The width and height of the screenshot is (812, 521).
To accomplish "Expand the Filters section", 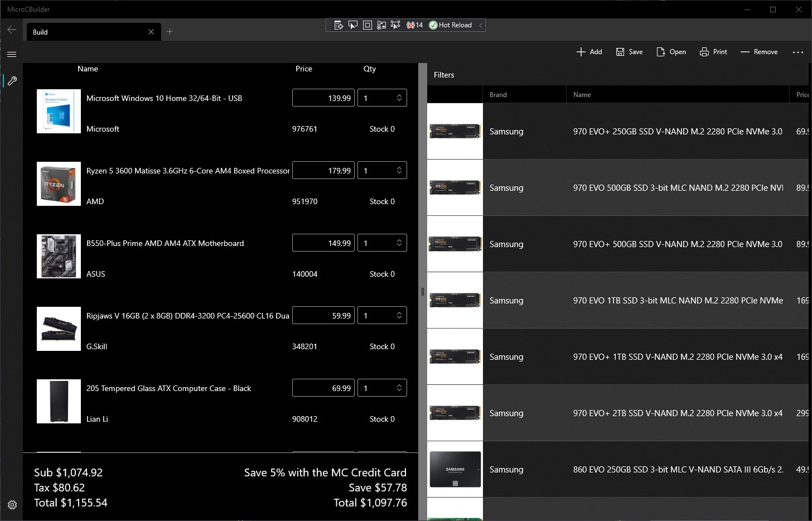I will pyautogui.click(x=444, y=75).
